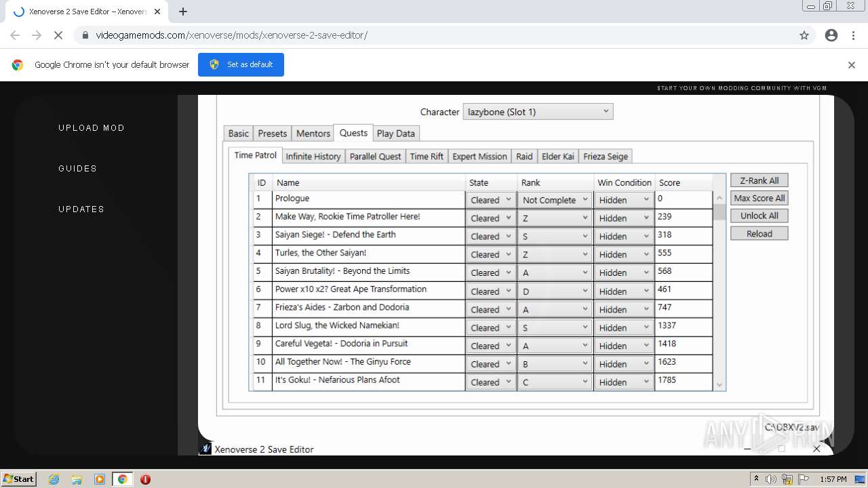
Task: Open State dropdown for It's Goku row
Action: coord(491,382)
